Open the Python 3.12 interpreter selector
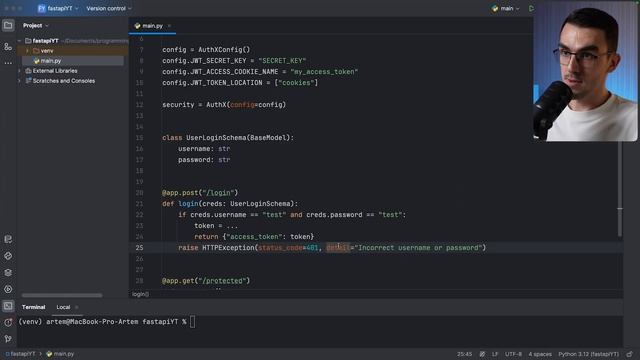 (588, 354)
